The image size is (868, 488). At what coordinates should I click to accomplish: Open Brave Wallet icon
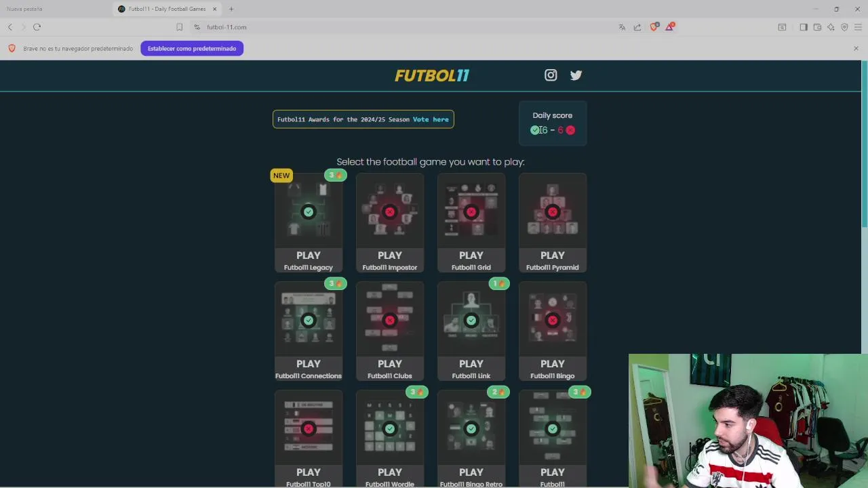[x=817, y=27]
